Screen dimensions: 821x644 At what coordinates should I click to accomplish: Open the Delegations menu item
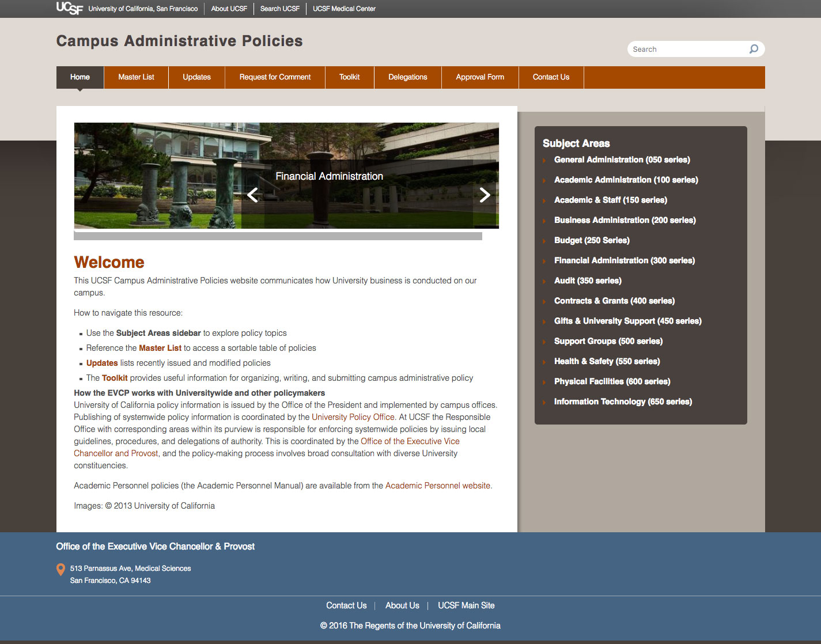tap(408, 77)
